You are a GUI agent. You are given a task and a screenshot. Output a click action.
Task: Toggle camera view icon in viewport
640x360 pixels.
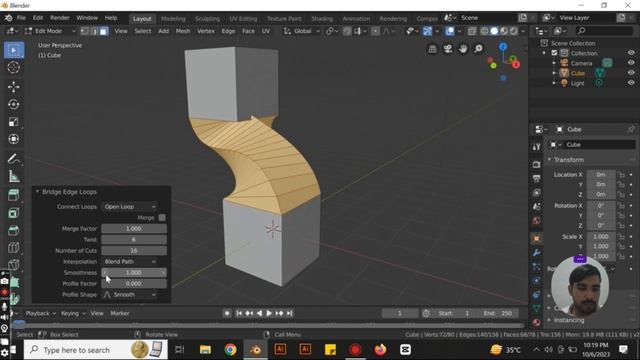(448, 49)
